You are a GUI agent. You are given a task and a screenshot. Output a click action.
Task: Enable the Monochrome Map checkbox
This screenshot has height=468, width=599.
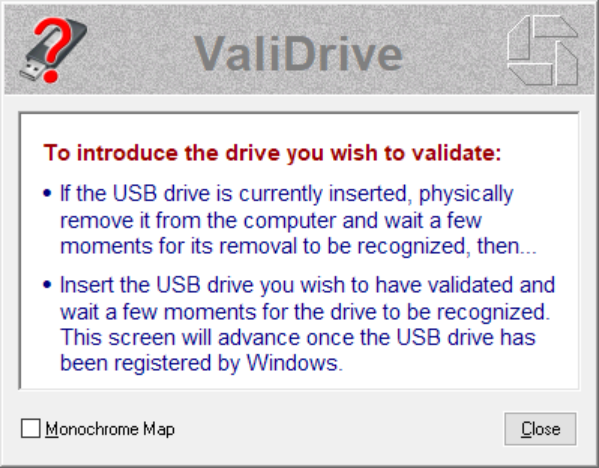[31, 428]
